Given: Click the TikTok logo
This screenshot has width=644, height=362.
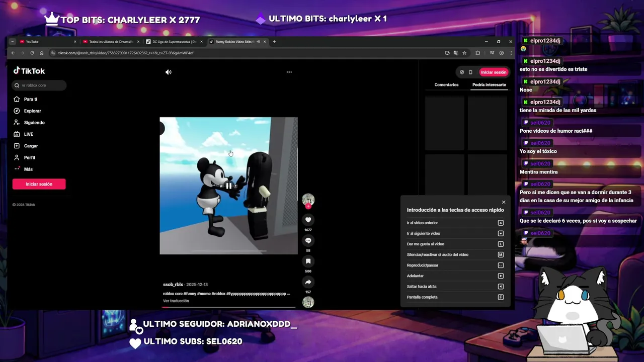Looking at the screenshot, I should [29, 71].
